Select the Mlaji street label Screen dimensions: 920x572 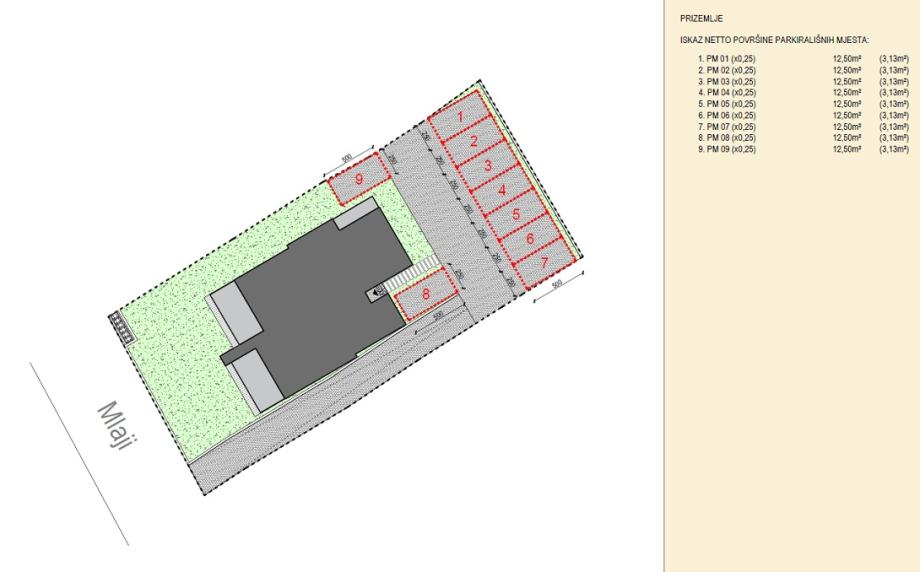click(113, 425)
